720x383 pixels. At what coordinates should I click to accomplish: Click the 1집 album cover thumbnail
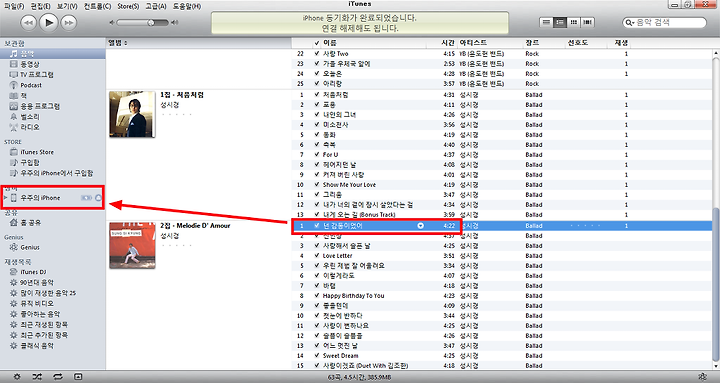[132, 114]
